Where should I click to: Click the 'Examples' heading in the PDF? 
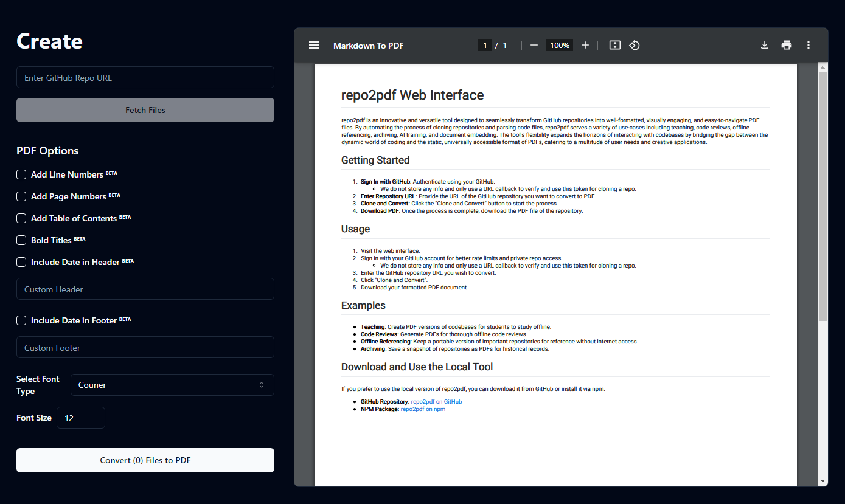363,305
